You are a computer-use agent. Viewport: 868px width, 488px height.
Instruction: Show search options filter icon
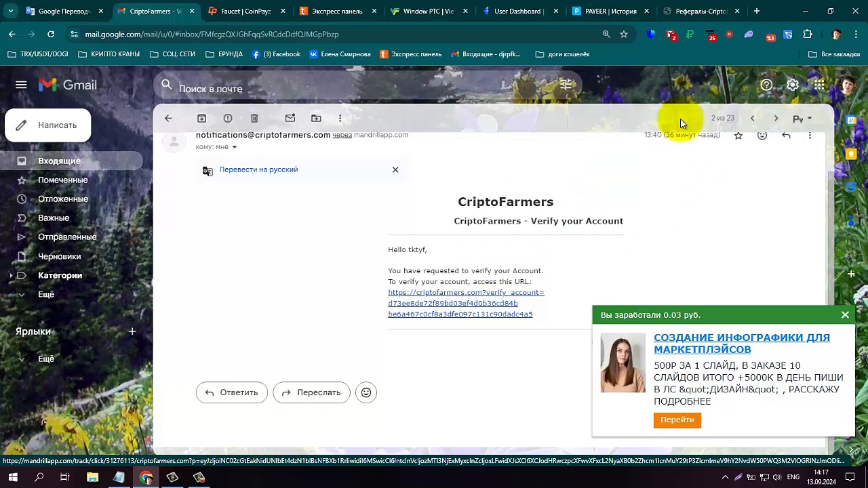click(x=566, y=85)
